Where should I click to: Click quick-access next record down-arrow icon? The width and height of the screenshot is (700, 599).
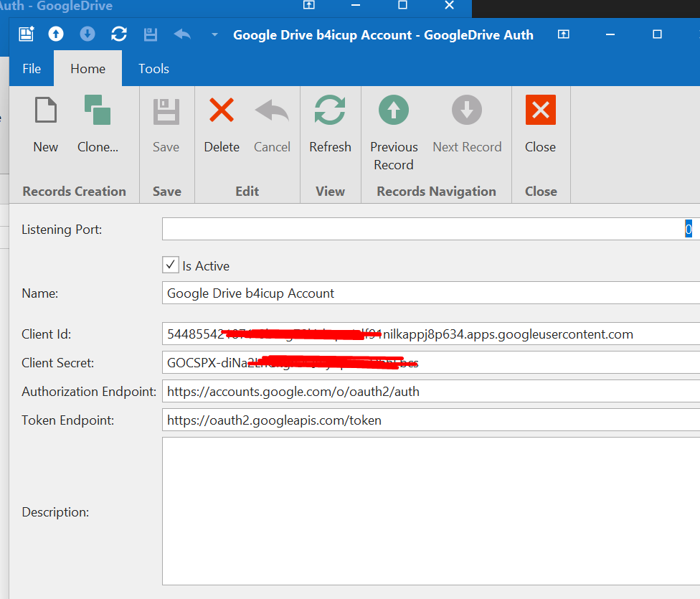(87, 34)
